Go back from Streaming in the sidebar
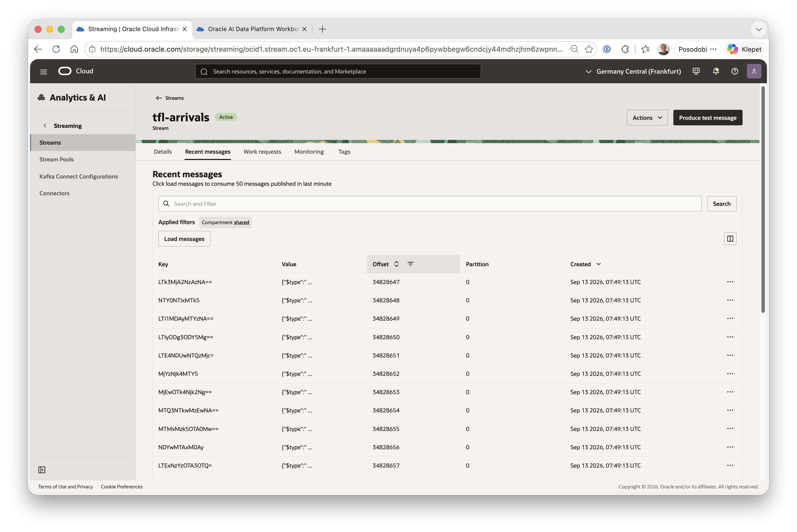The image size is (797, 532). tap(45, 126)
